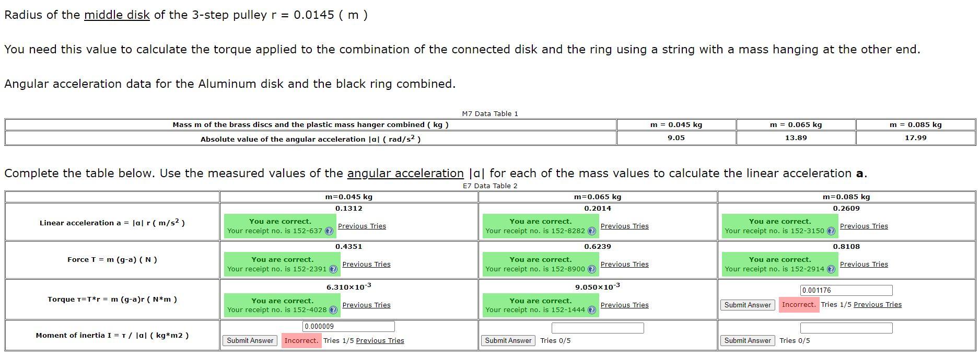Open Previous Tries for torque 6.310×10-3
Screen dimensions: 980x356
(x=366, y=305)
